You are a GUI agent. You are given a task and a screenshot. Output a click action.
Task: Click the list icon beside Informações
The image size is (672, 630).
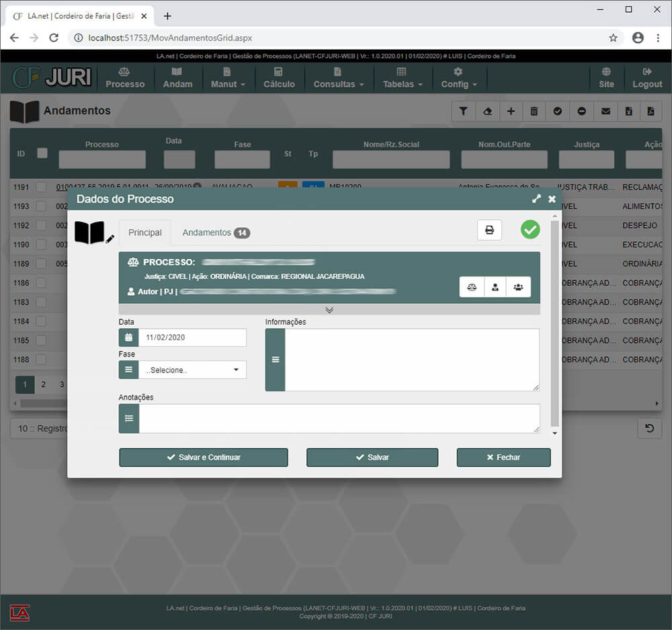(275, 360)
